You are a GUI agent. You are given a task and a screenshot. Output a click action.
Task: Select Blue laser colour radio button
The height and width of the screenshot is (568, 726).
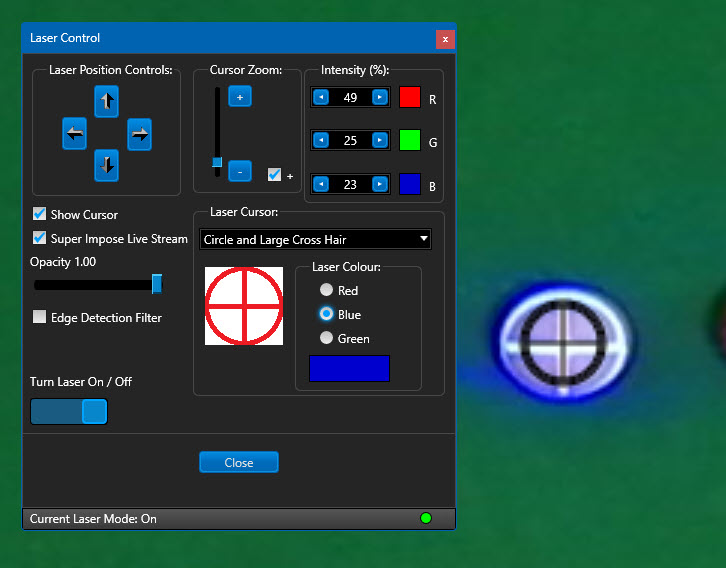tap(326, 314)
